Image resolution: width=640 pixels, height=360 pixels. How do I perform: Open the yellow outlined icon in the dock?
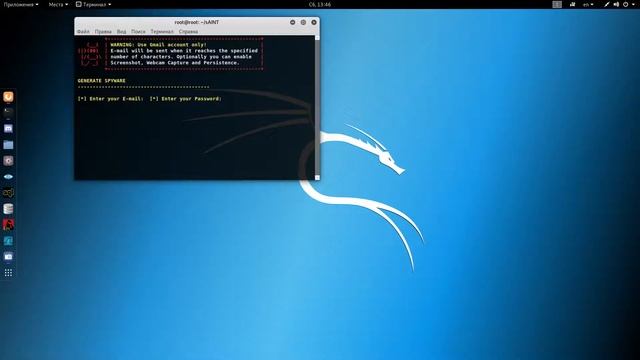8,193
